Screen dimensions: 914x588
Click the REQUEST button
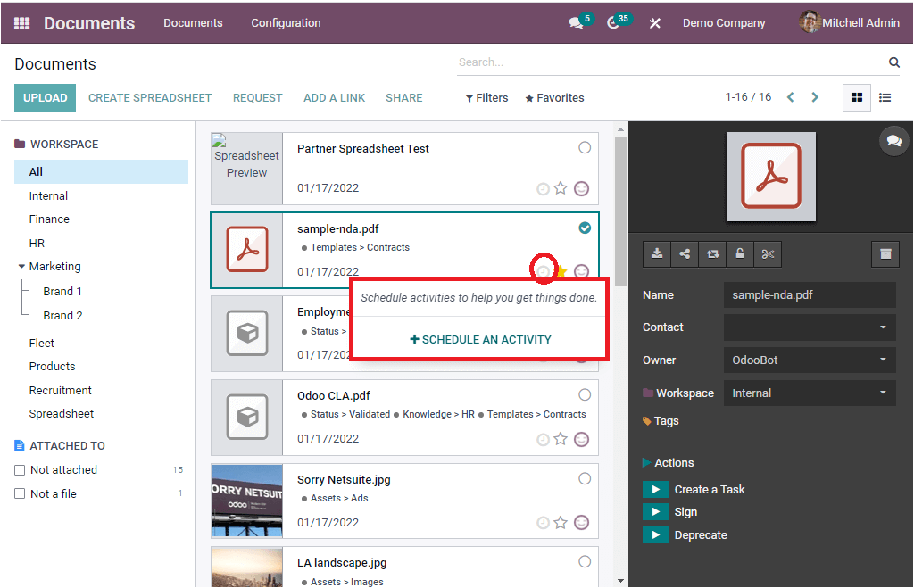coord(258,98)
